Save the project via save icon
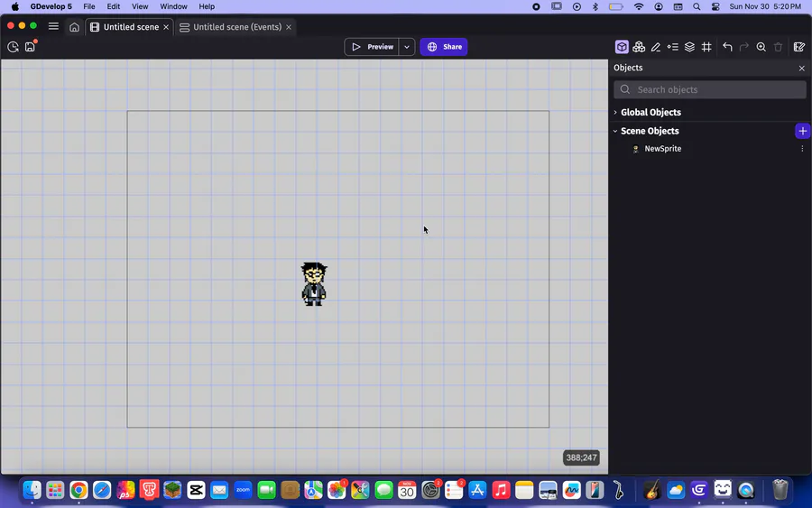The height and width of the screenshot is (508, 812). click(x=30, y=47)
